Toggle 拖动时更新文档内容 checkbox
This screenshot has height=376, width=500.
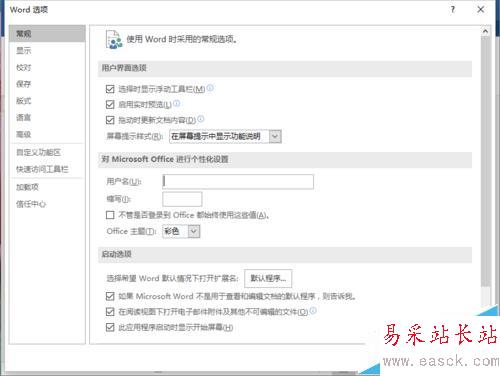pos(110,120)
